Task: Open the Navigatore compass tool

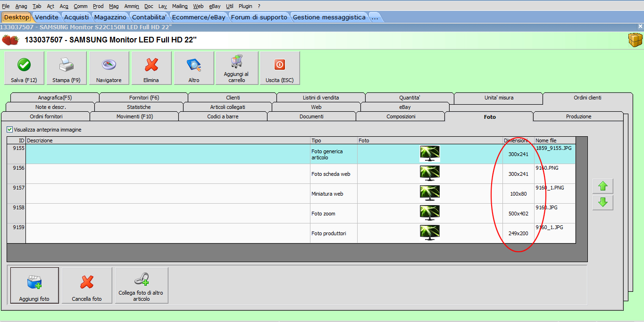Action: coord(109,68)
